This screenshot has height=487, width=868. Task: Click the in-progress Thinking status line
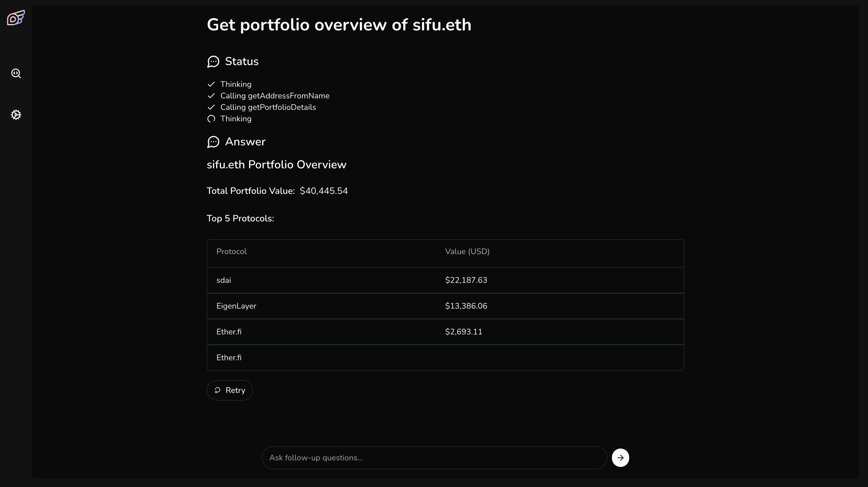[236, 118]
